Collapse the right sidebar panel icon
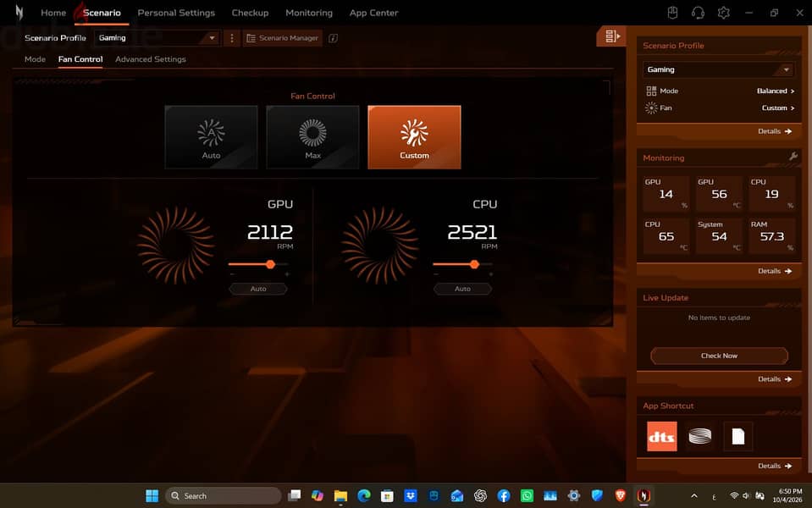 [611, 36]
